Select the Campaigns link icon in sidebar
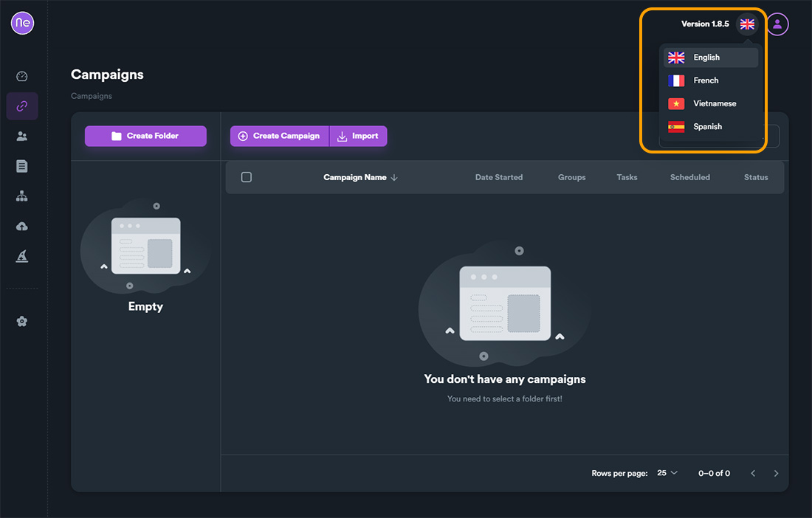The width and height of the screenshot is (812, 518). point(22,106)
